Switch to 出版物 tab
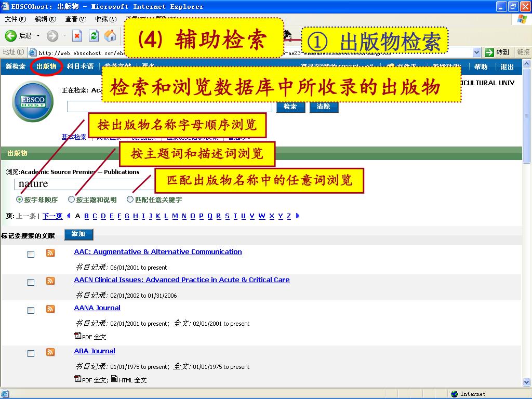The image size is (532, 399). click(x=46, y=66)
